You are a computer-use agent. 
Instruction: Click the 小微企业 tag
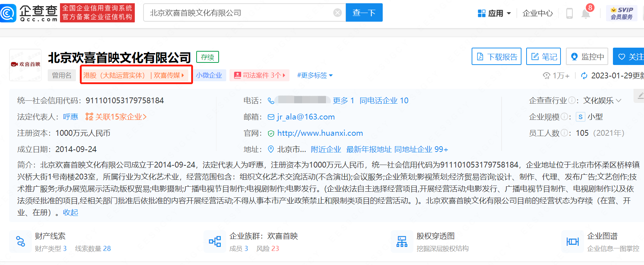pos(209,75)
